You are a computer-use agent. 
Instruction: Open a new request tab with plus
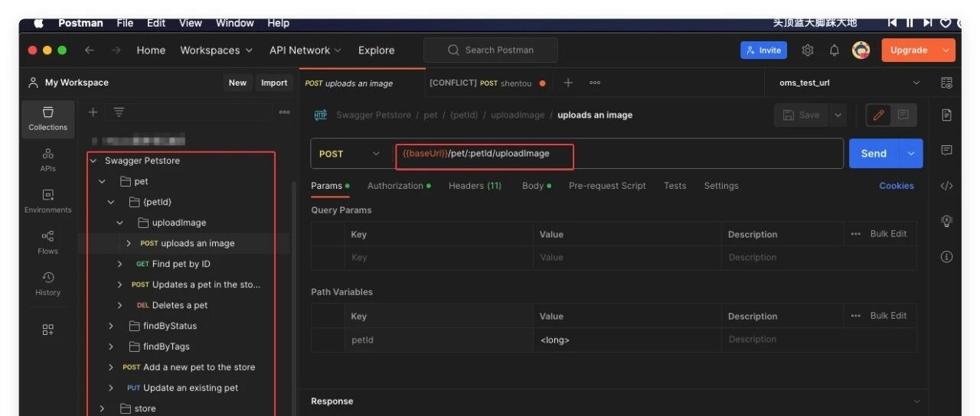tap(568, 83)
